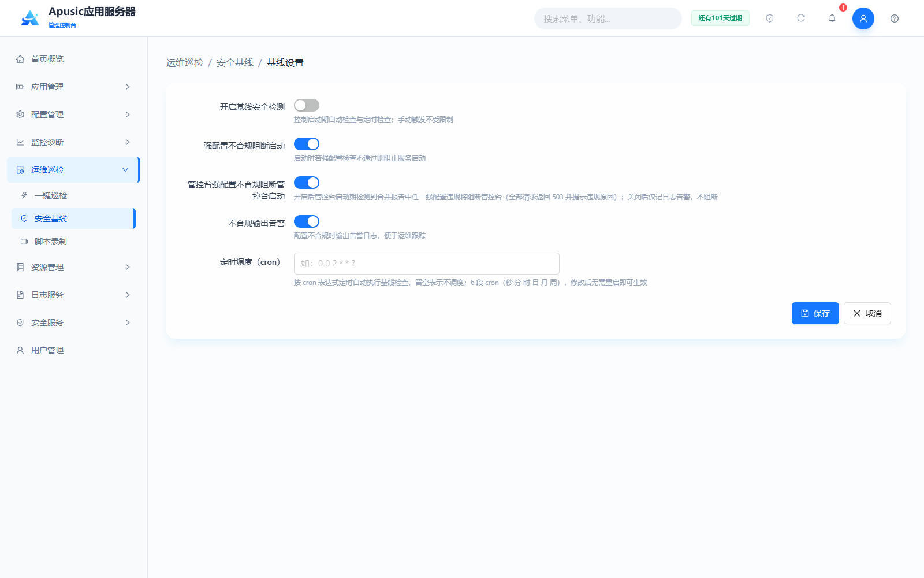The width and height of the screenshot is (924, 578).
Task: Click the 脚本录制 recording icon
Action: (24, 242)
